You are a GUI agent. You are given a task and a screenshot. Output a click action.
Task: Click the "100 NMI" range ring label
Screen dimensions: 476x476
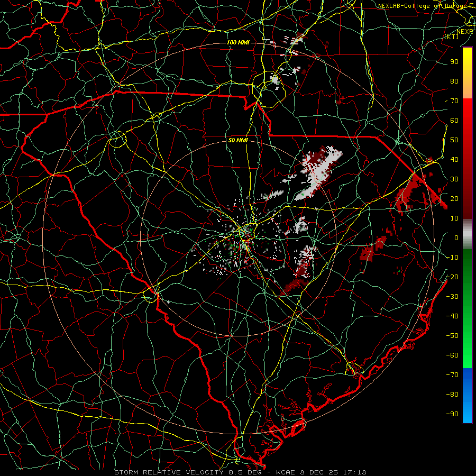(239, 42)
